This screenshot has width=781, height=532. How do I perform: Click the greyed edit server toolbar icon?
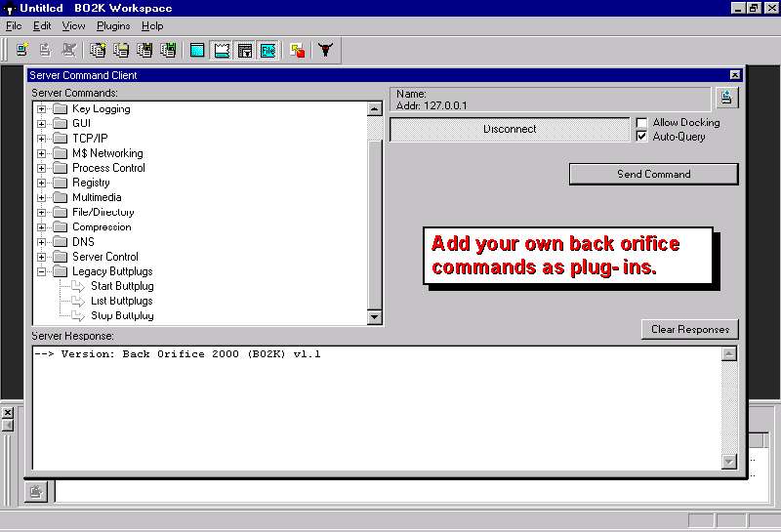[x=45, y=50]
